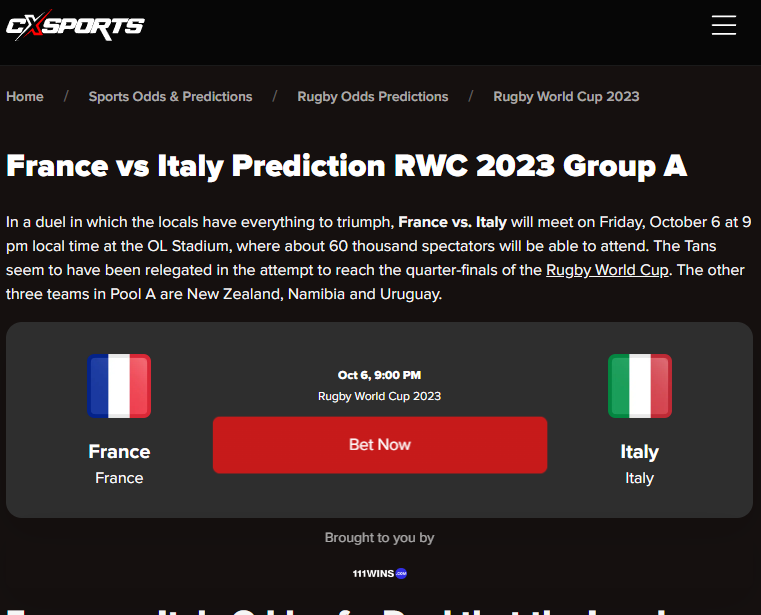The height and width of the screenshot is (615, 761).
Task: Go to Home breadcrumb
Action: pos(25,97)
